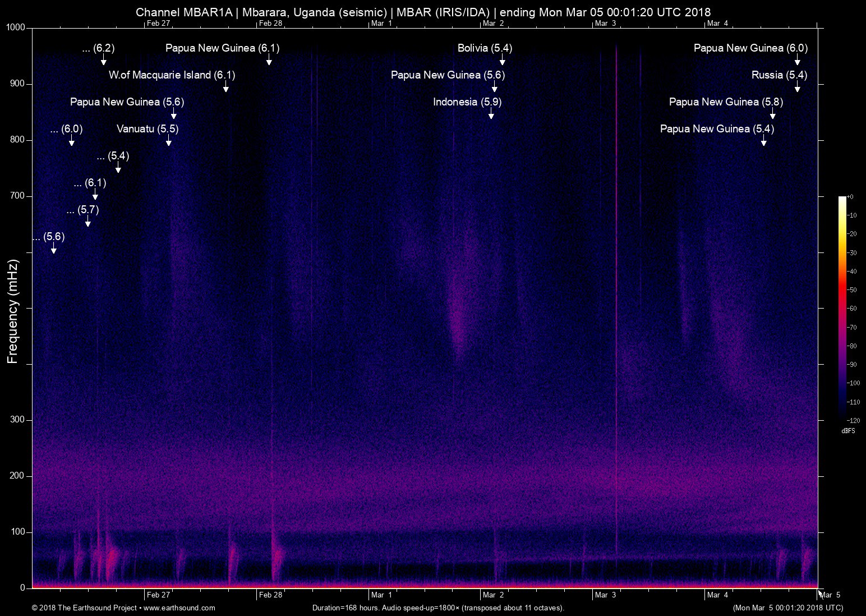Select the 300 tick label on frequency axis

click(17, 420)
